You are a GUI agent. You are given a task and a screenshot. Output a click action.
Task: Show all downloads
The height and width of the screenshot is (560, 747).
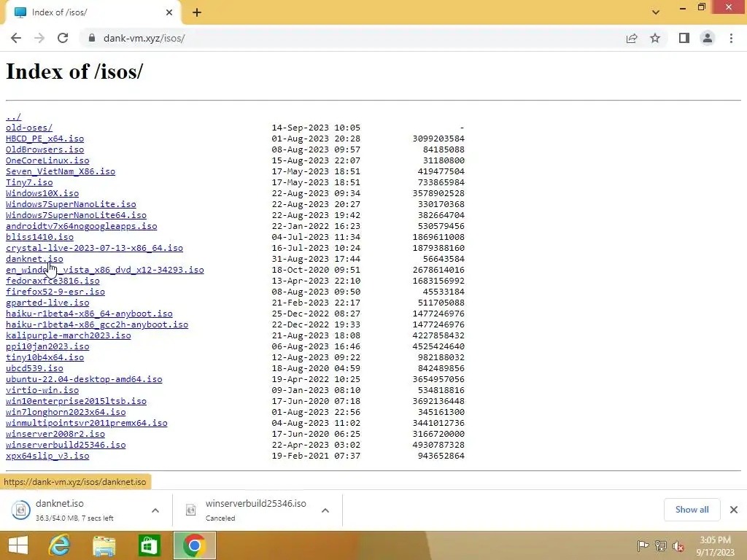692,510
